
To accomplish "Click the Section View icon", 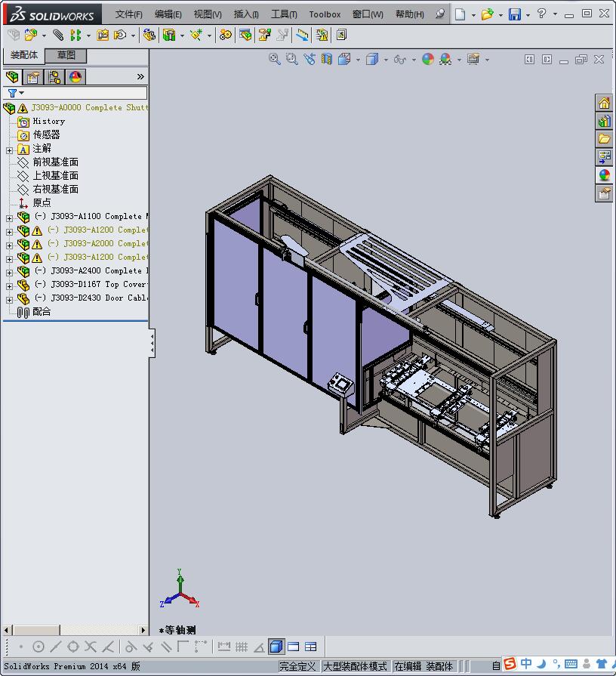I will coord(327,59).
